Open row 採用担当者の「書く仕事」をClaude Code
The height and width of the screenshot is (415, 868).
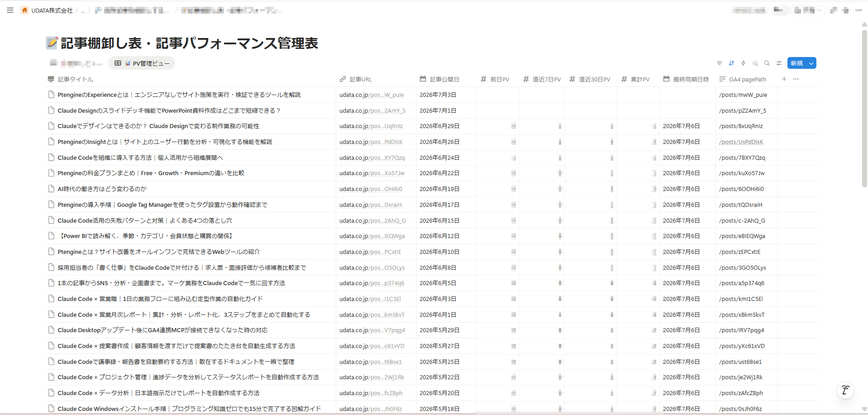tap(182, 267)
